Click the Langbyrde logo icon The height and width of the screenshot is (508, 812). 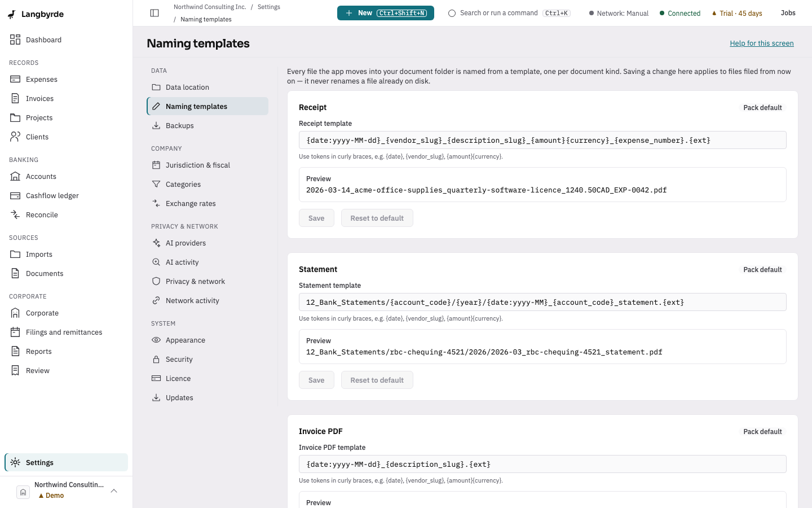(12, 15)
